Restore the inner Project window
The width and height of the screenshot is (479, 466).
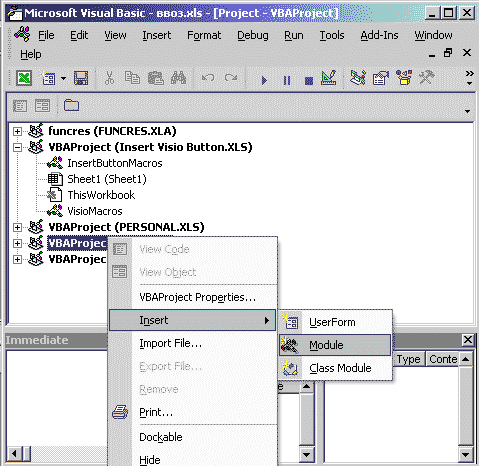point(448,53)
